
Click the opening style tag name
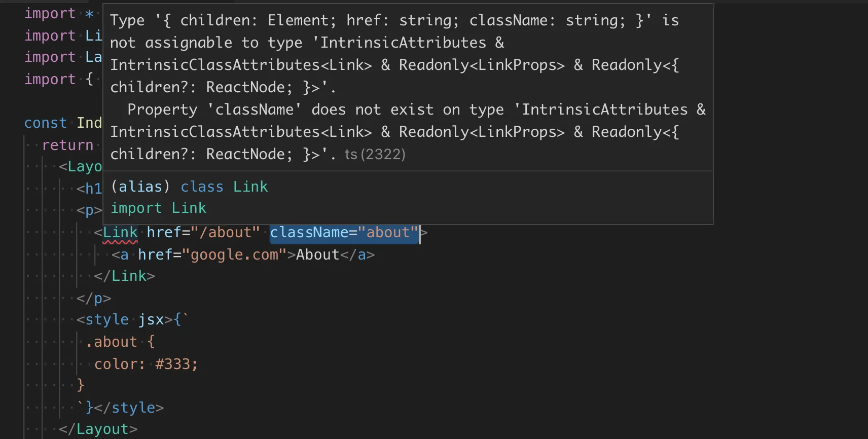(x=107, y=320)
